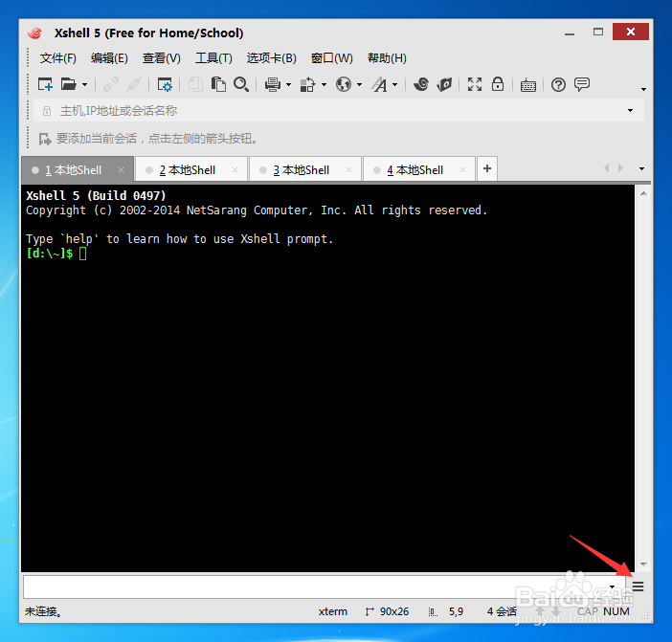Expand the Print dropdown arrow
Screen dimensions: 672x642
(x=288, y=85)
